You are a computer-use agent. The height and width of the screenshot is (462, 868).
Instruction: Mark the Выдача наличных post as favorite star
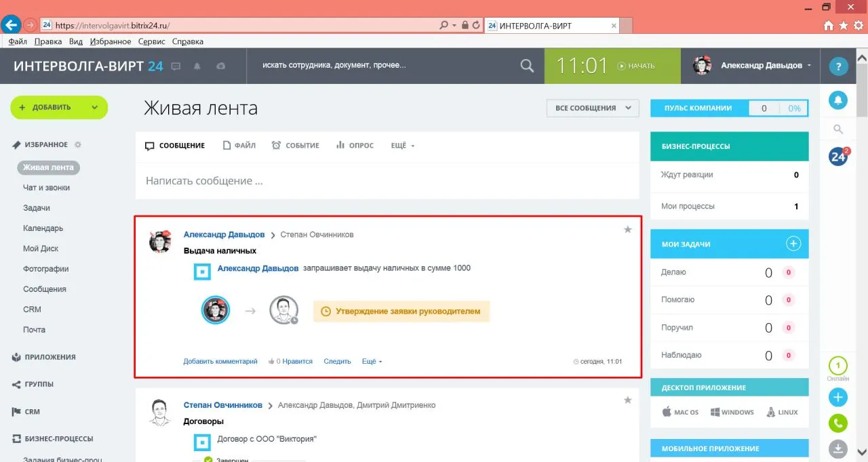click(628, 230)
